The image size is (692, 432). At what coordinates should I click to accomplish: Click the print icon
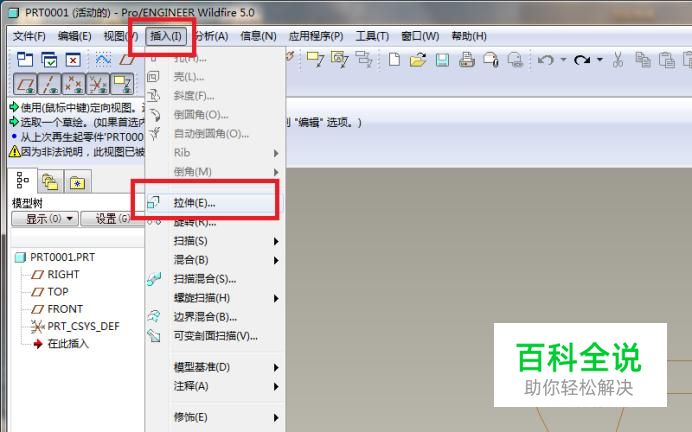(467, 59)
